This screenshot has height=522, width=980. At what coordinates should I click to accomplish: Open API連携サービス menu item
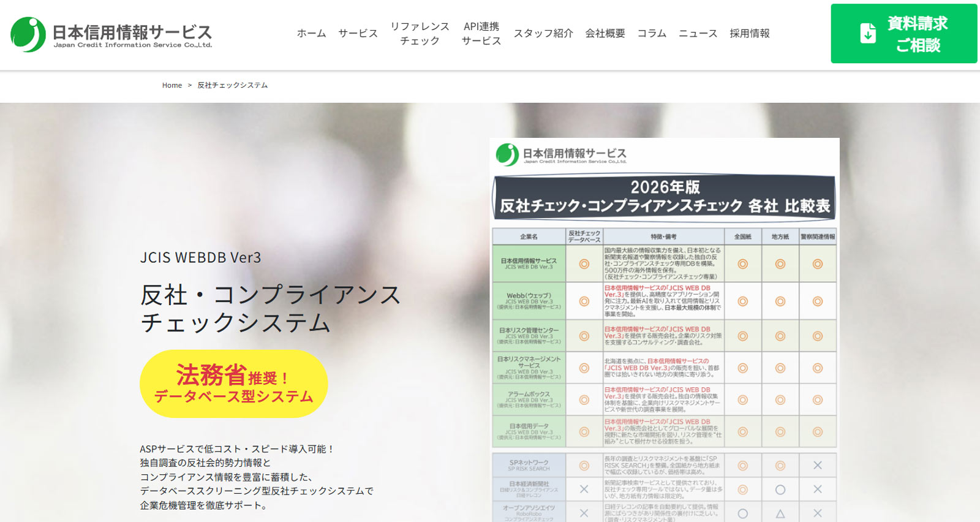click(x=481, y=33)
